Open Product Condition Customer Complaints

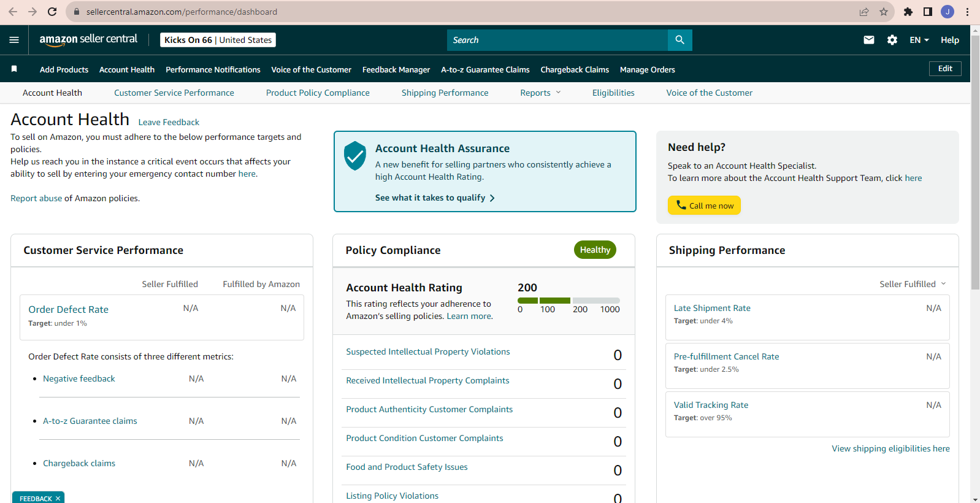click(424, 438)
